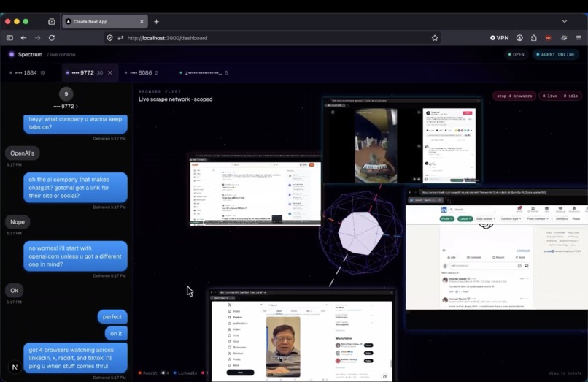Image resolution: width=588 pixels, height=382 pixels.
Task: Expand the list-all-tabs chevron
Action: tap(565, 21)
